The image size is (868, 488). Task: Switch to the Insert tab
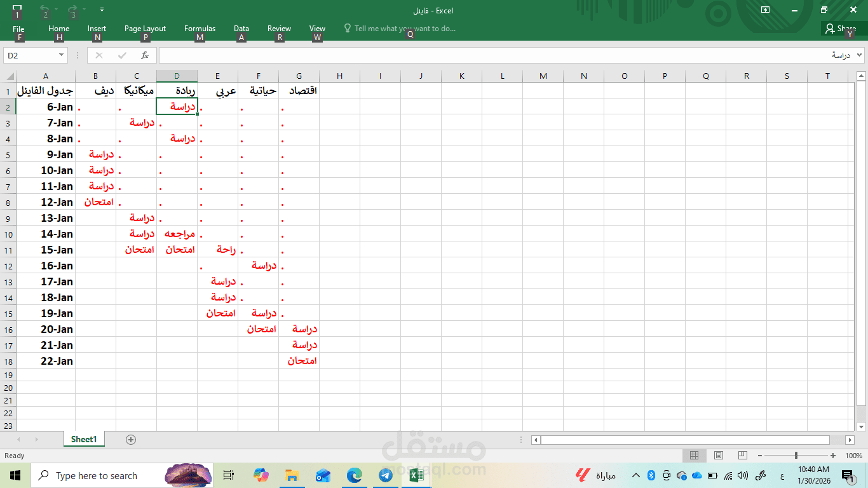click(97, 29)
